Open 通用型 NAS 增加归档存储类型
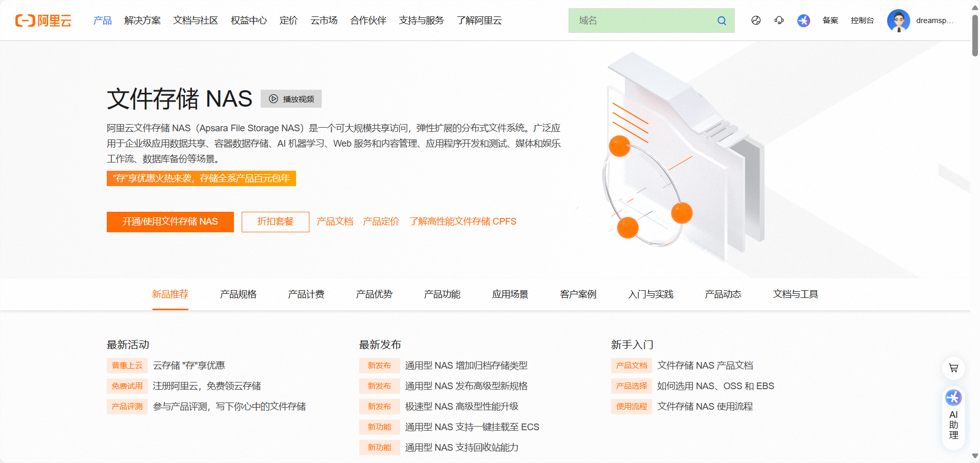This screenshot has height=463, width=980. click(x=466, y=366)
